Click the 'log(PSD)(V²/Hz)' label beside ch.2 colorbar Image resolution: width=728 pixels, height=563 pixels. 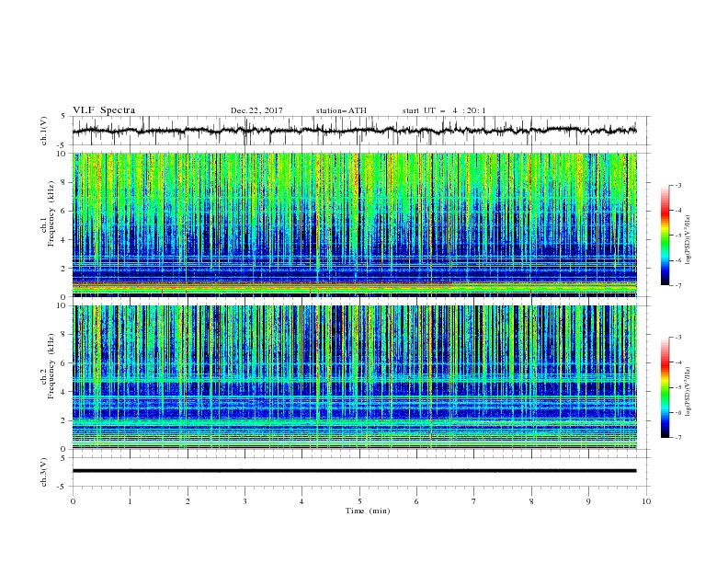click(x=688, y=392)
